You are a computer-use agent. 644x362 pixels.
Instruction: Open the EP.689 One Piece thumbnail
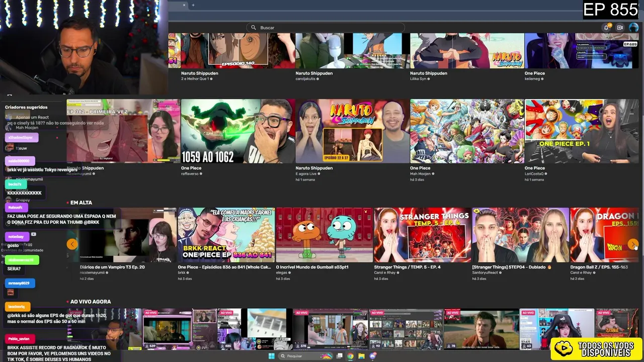581,50
